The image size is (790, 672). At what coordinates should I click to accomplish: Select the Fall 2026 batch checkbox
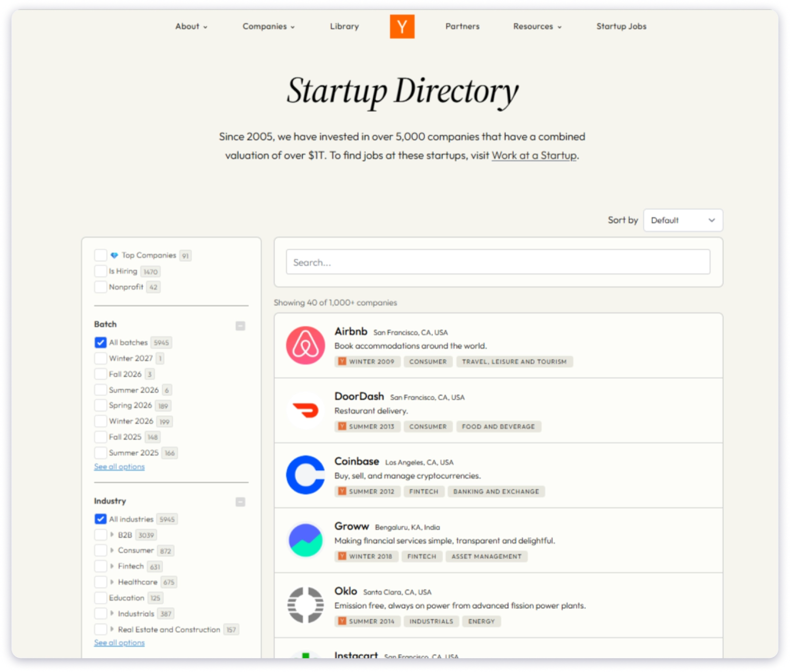click(x=101, y=374)
